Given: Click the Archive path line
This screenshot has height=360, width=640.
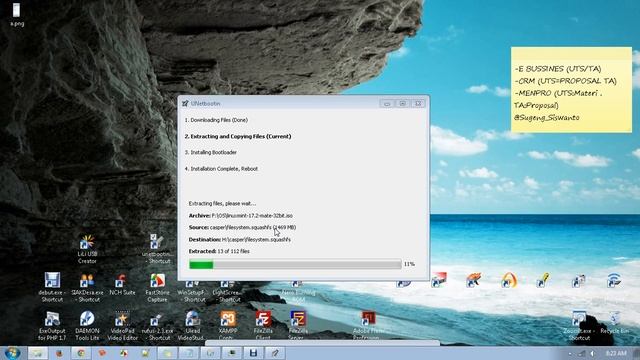Looking at the screenshot, I should [x=240, y=216].
